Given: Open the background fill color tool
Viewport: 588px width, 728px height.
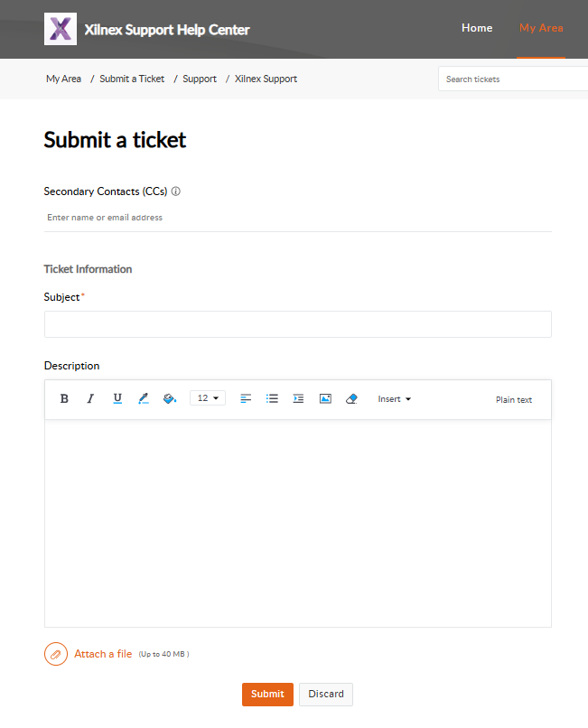Looking at the screenshot, I should pos(169,398).
